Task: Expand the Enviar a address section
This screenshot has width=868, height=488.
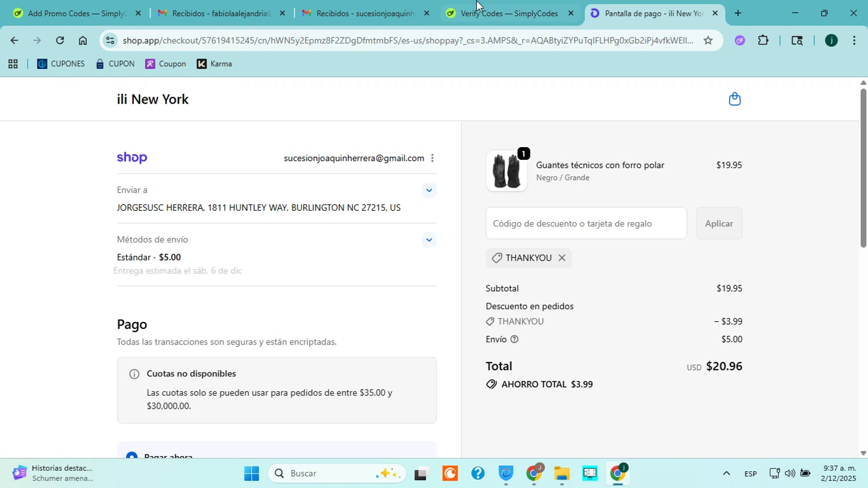Action: [x=429, y=190]
